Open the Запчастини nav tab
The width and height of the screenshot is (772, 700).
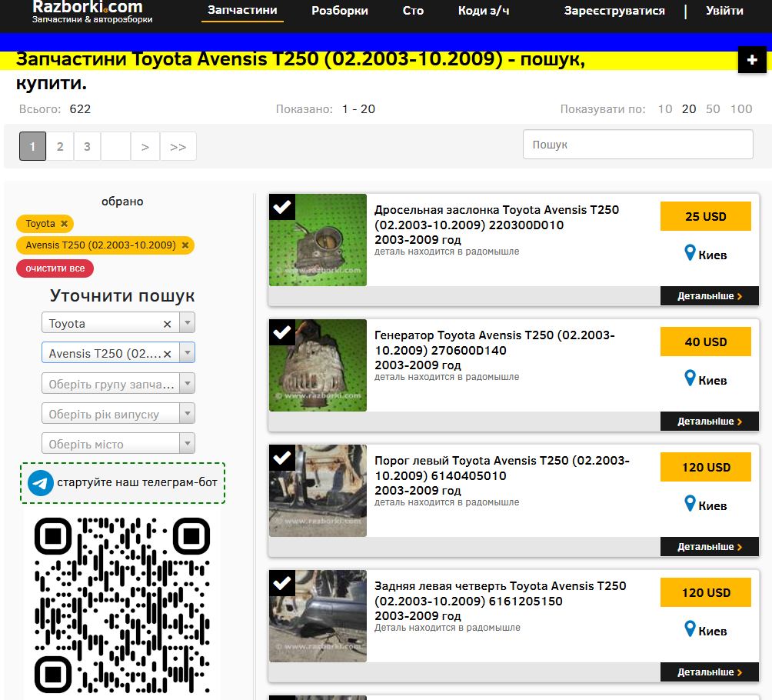242,10
